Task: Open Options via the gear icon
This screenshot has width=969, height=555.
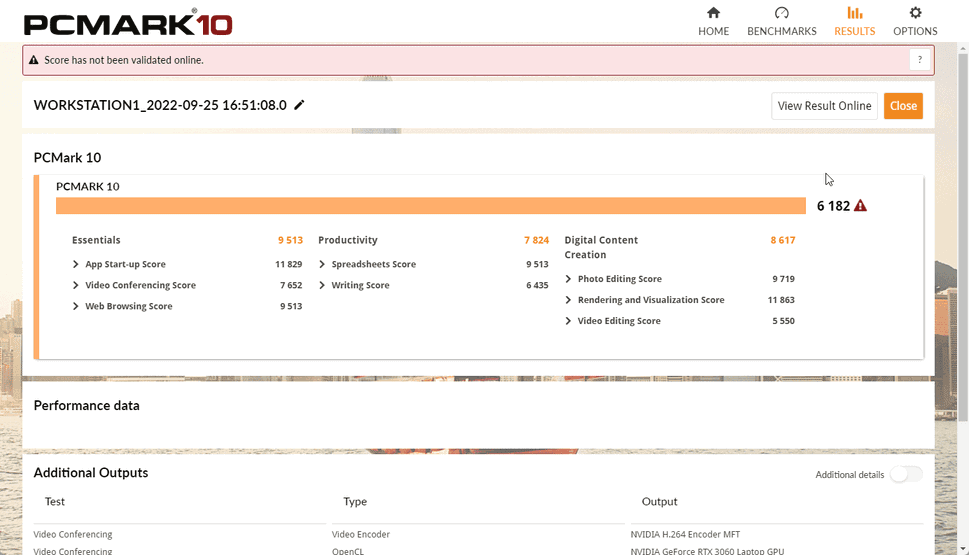Action: click(x=915, y=13)
